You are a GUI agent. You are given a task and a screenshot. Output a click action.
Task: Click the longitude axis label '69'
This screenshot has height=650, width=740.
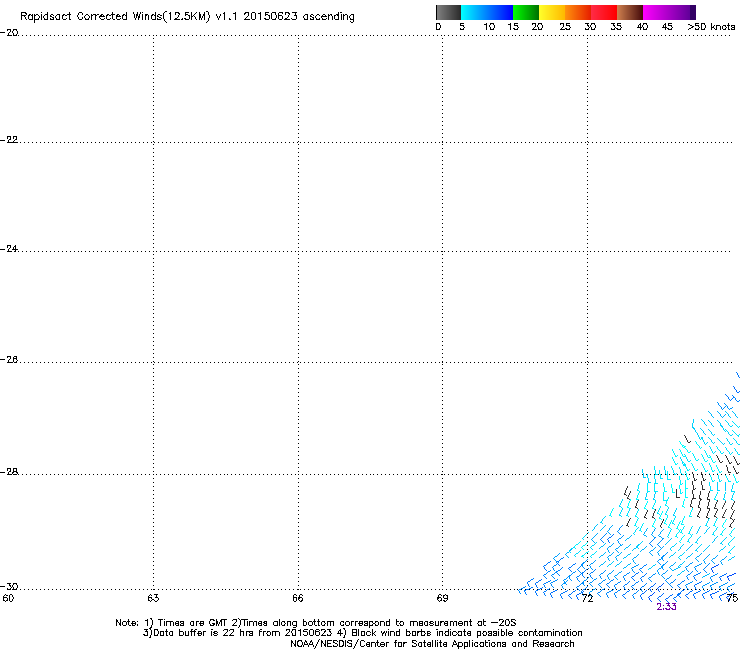click(x=442, y=598)
